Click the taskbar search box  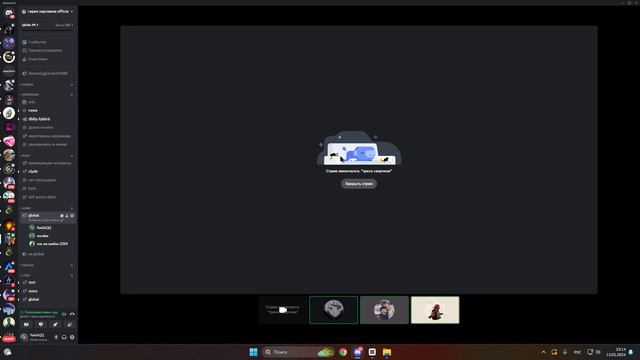click(298, 352)
